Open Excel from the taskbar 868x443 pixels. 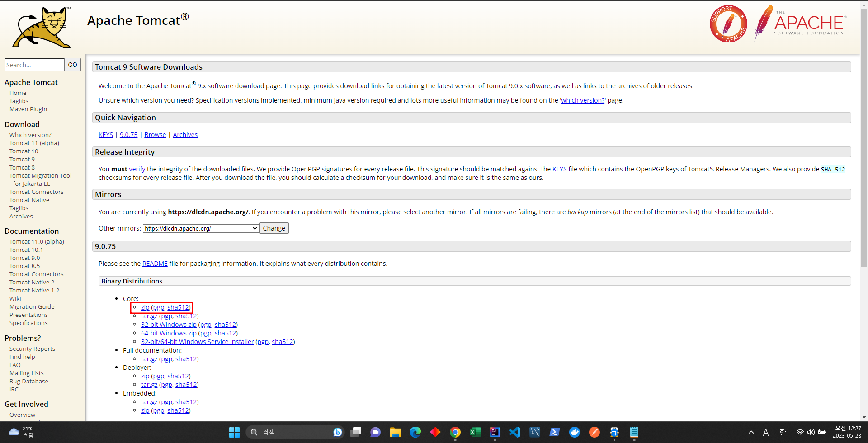(x=475, y=432)
